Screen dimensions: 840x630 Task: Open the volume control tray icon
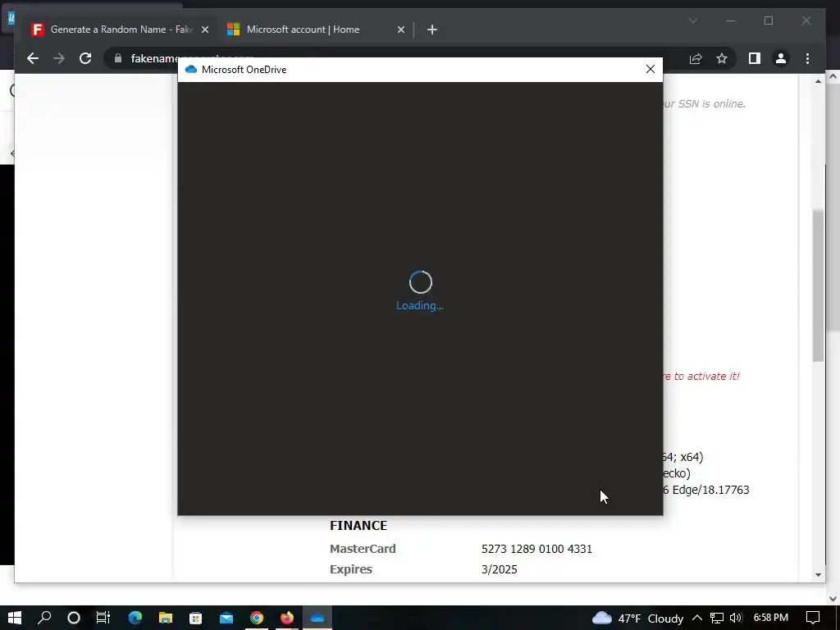pos(736,618)
